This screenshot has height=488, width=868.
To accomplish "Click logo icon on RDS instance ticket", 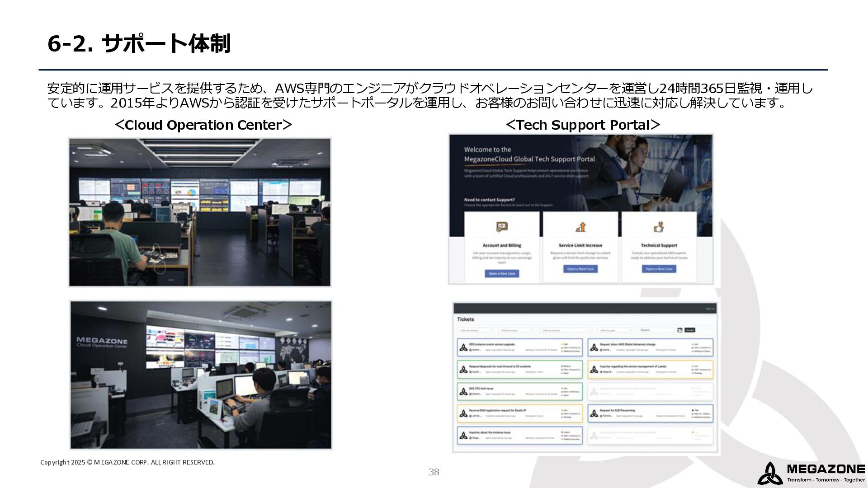I will click(463, 347).
